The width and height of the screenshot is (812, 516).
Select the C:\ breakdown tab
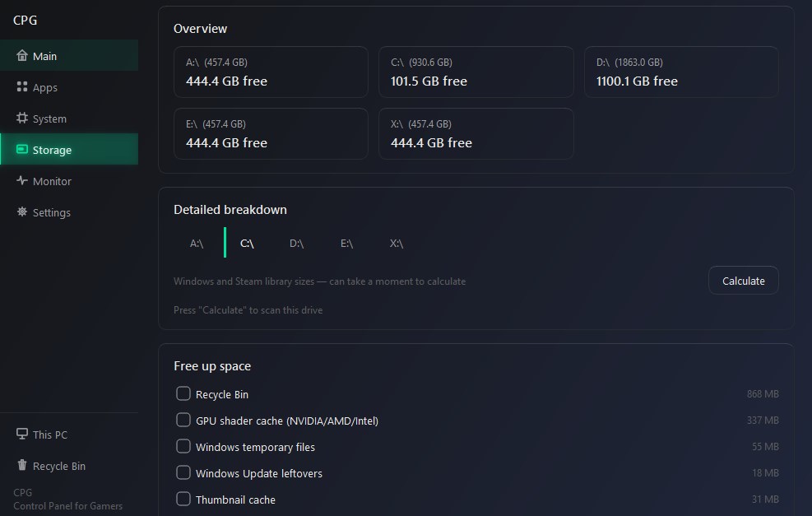[247, 243]
